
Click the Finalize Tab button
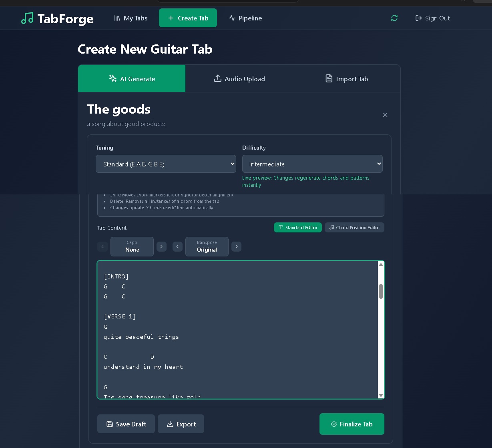351,424
